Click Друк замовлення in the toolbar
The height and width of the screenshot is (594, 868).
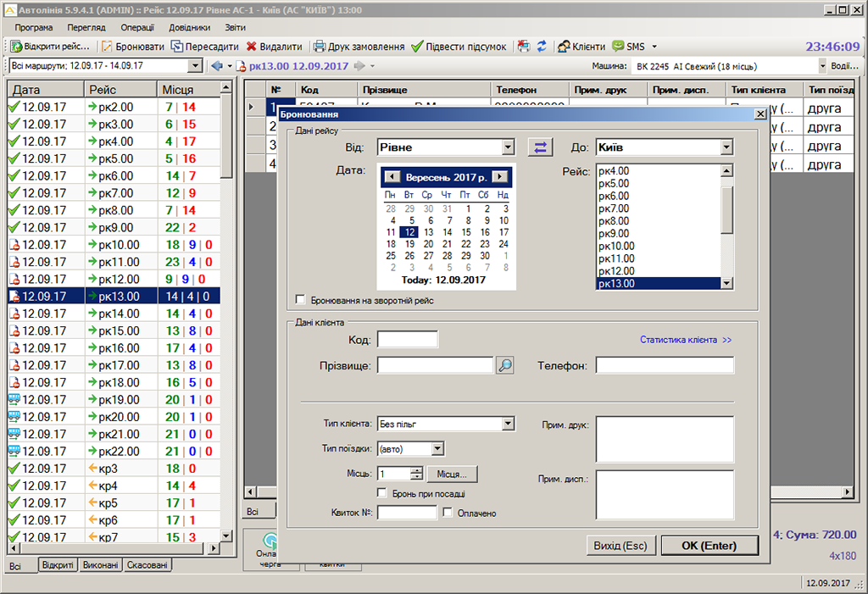(x=359, y=47)
